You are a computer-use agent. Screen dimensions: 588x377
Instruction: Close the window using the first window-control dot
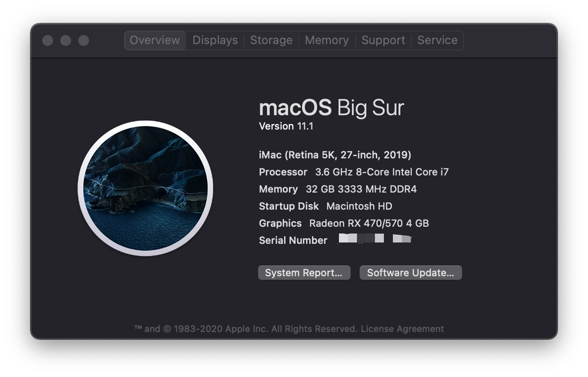click(48, 40)
